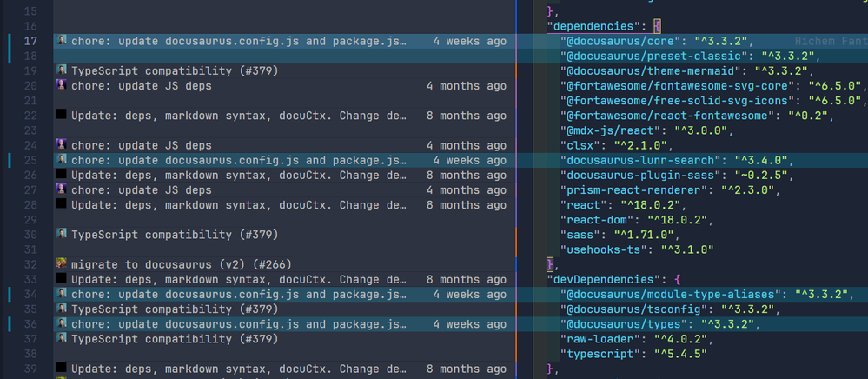Viewport: 868px width, 379px height.
Task: Open 'TypeScript compatibility (#379)' annotation on line 19
Action: click(175, 71)
